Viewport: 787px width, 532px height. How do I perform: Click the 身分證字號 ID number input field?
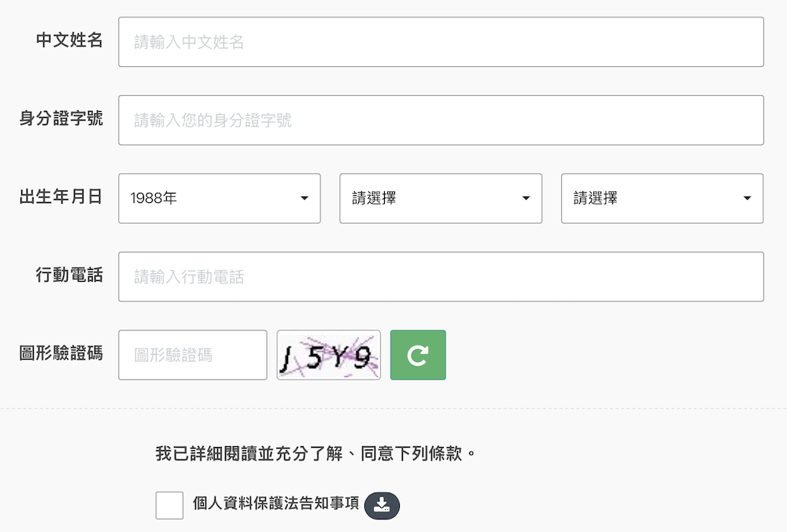tap(441, 120)
